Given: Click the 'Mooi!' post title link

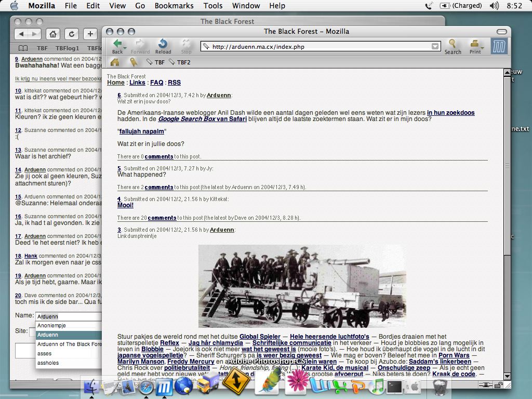Looking at the screenshot, I should click(x=126, y=205).
